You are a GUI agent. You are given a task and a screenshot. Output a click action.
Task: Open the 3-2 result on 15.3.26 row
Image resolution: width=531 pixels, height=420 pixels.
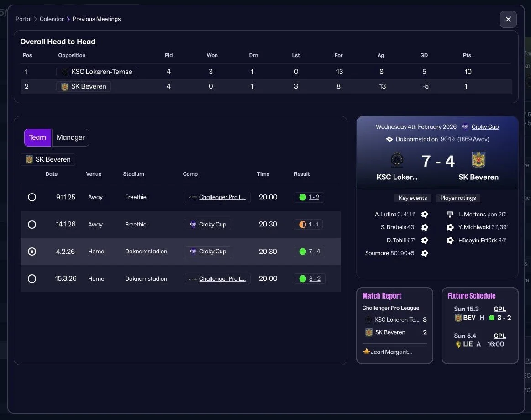pos(315,279)
